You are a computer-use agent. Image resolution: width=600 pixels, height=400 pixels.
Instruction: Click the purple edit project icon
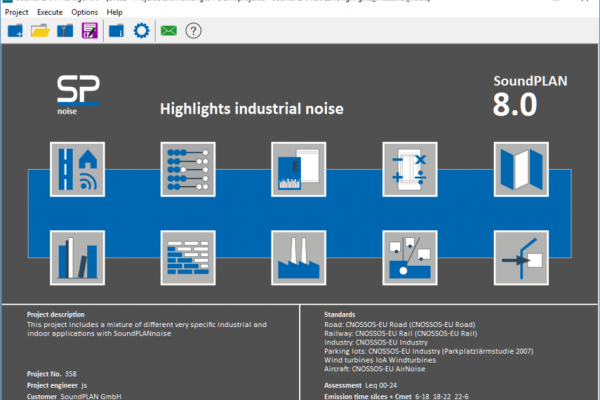(x=89, y=31)
